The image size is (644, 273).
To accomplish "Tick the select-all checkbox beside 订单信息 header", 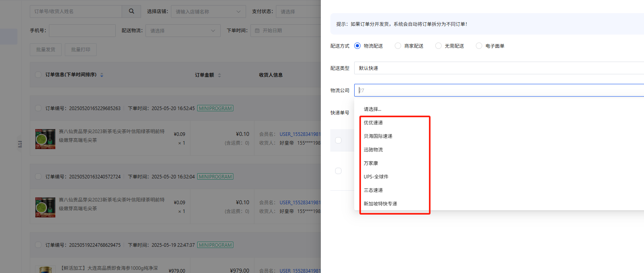I will pyautogui.click(x=38, y=75).
